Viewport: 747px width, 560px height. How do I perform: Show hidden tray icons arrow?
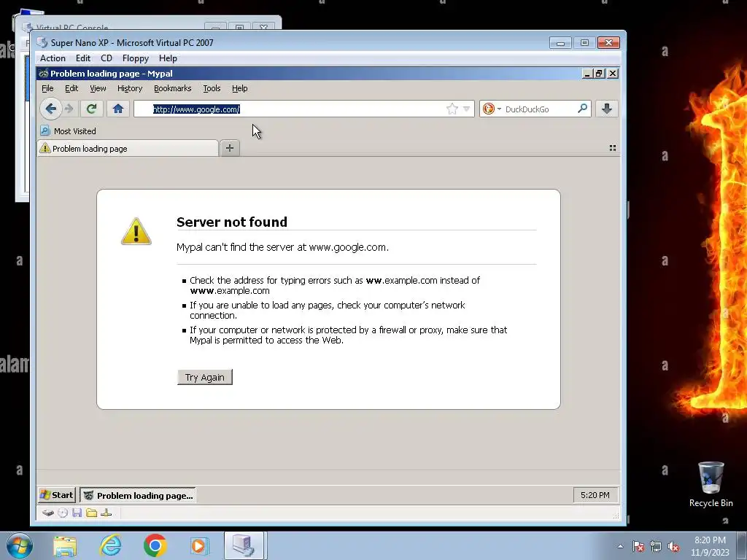click(x=620, y=546)
